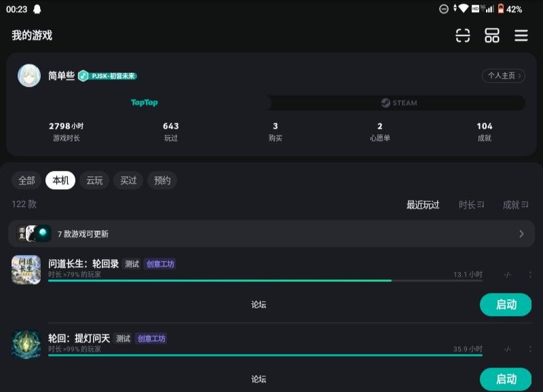The width and height of the screenshot is (543, 392).
Task: Open more options for 轮回：提灯问天
Action: point(530,349)
